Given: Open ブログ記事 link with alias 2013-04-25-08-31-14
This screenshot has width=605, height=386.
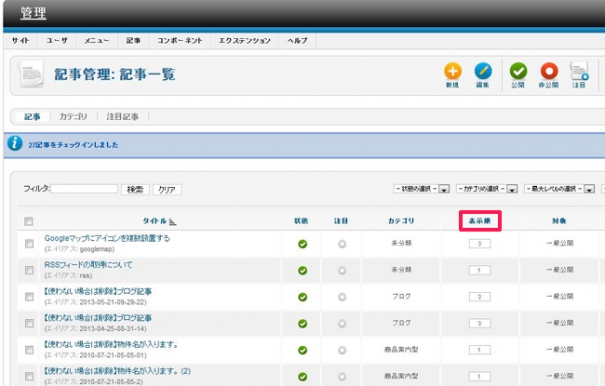Looking at the screenshot, I should tap(98, 318).
